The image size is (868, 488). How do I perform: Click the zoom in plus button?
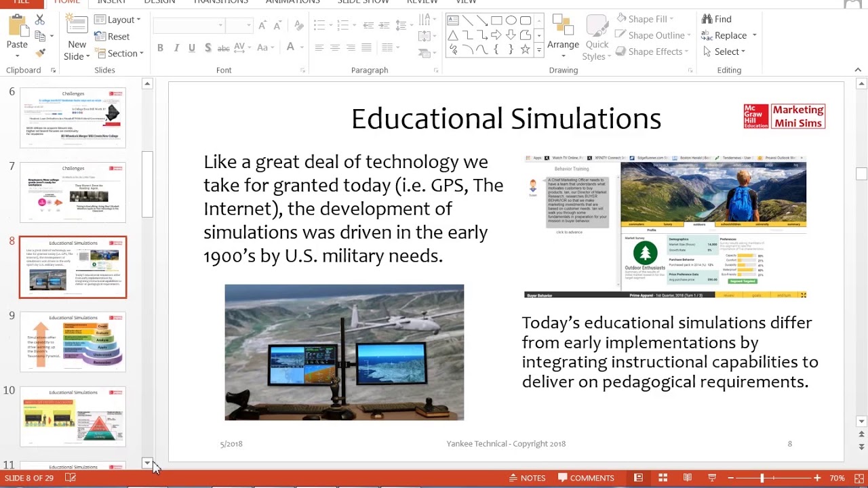click(817, 478)
